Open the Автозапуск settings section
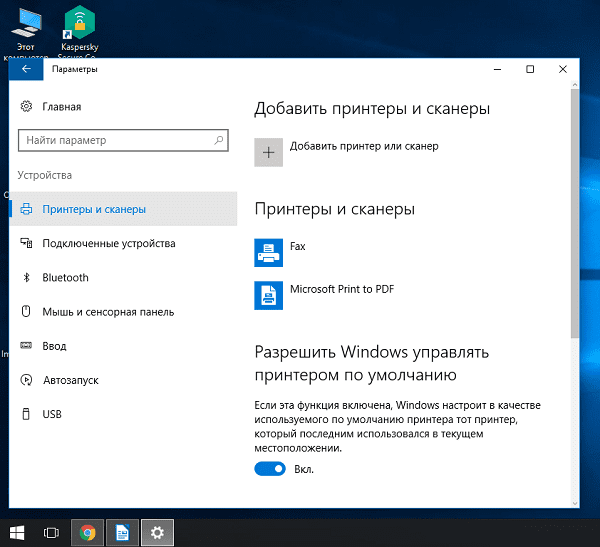 [68, 380]
